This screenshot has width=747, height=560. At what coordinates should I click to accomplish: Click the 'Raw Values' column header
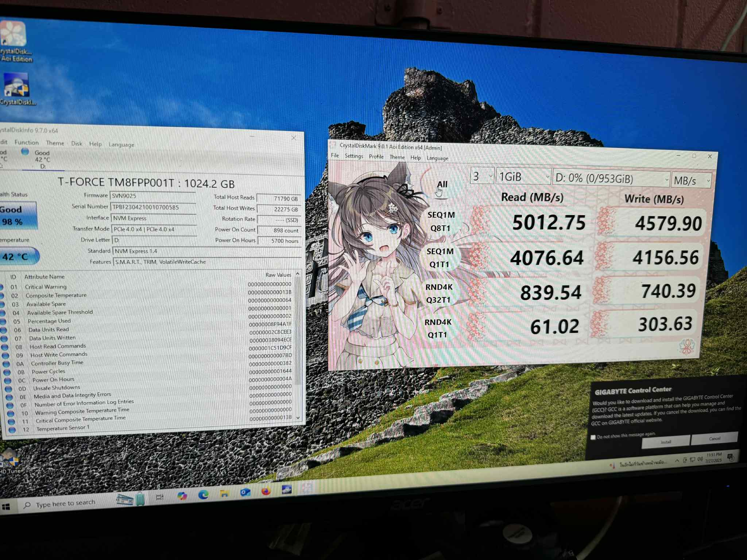click(x=278, y=275)
